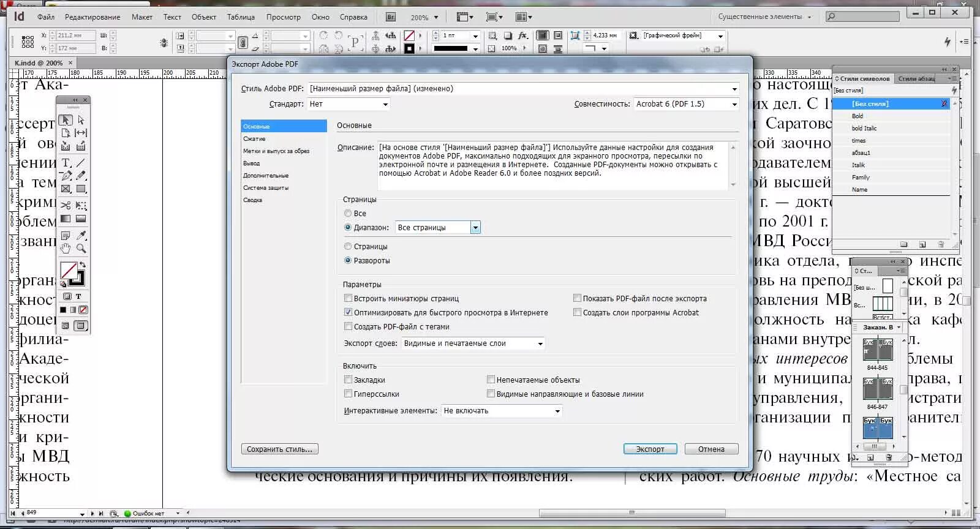Select the Pen tool
This screenshot has width=980, height=529.
66,176
